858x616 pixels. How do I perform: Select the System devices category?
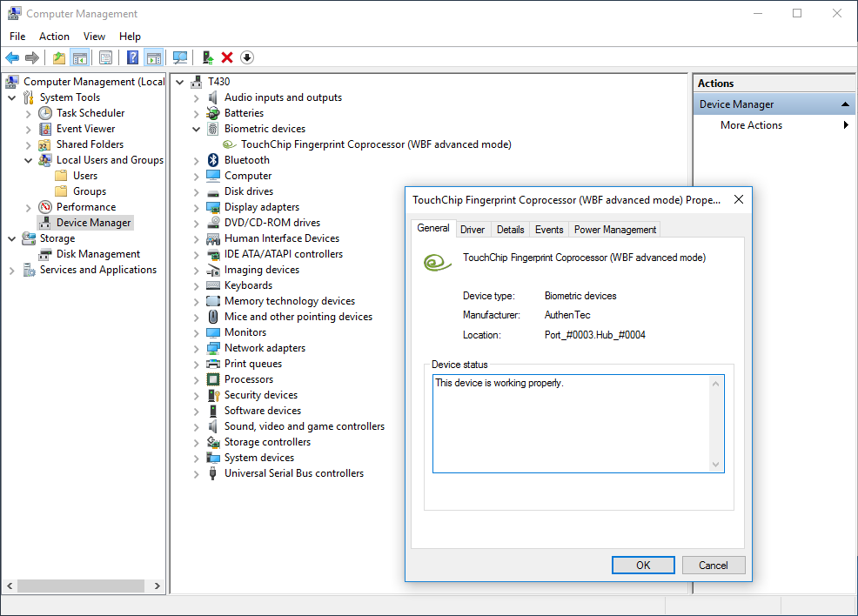tap(258, 458)
